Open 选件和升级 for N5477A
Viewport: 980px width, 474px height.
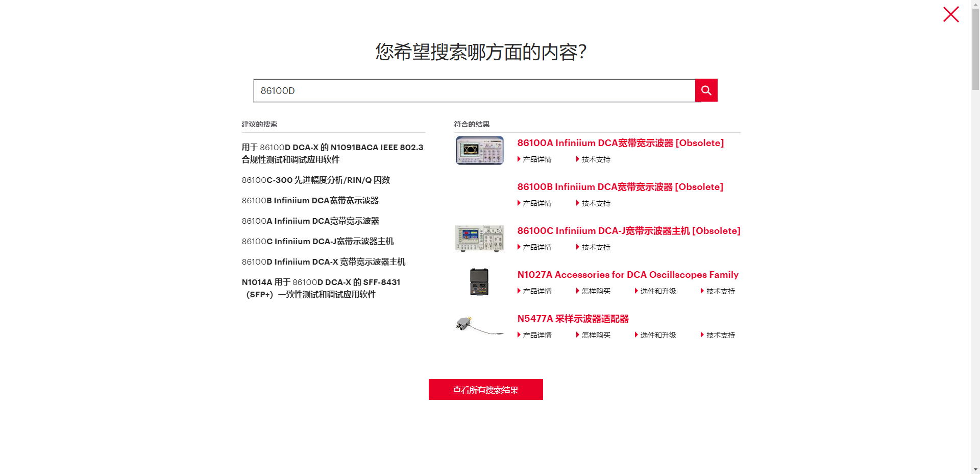point(657,335)
